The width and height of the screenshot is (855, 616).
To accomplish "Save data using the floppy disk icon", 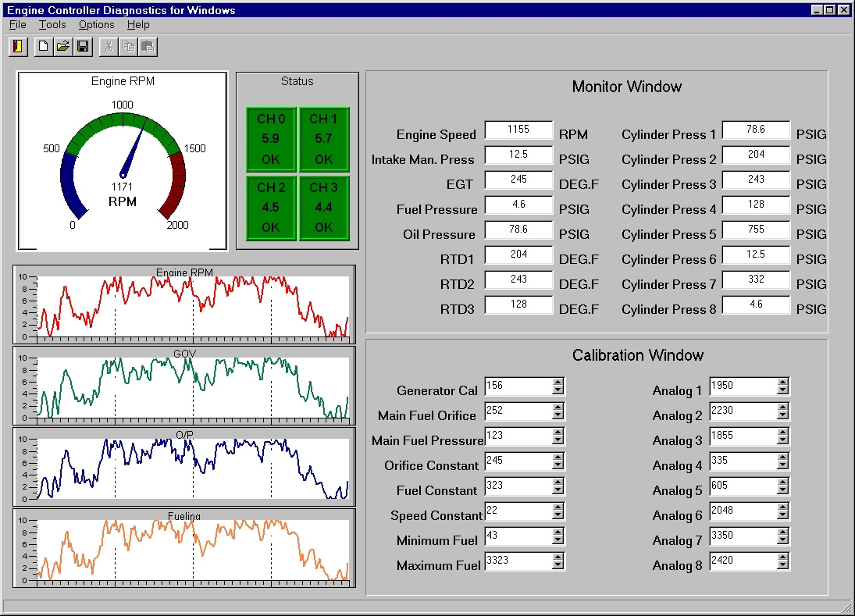I will pos(82,47).
